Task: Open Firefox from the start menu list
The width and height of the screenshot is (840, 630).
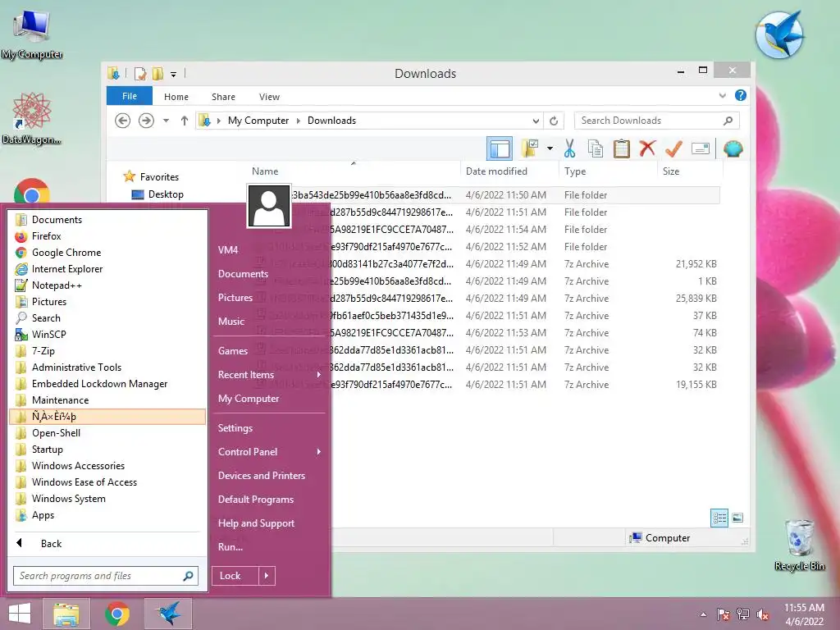Action: tap(46, 236)
